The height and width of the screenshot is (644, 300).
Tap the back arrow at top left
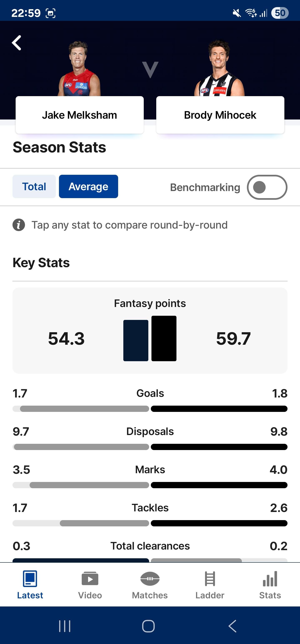coord(16,43)
